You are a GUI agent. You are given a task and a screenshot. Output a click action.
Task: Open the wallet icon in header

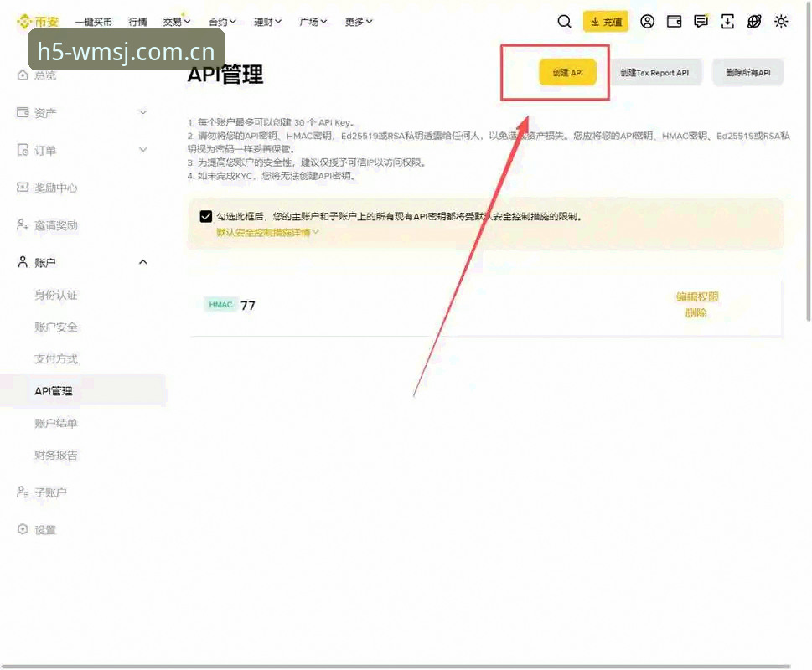tap(675, 22)
